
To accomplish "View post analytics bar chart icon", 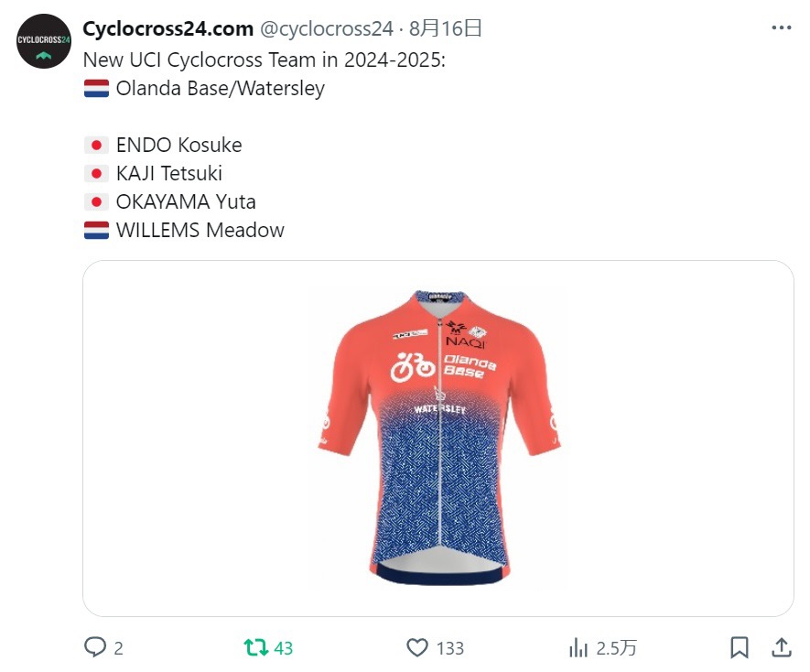I will (578, 647).
